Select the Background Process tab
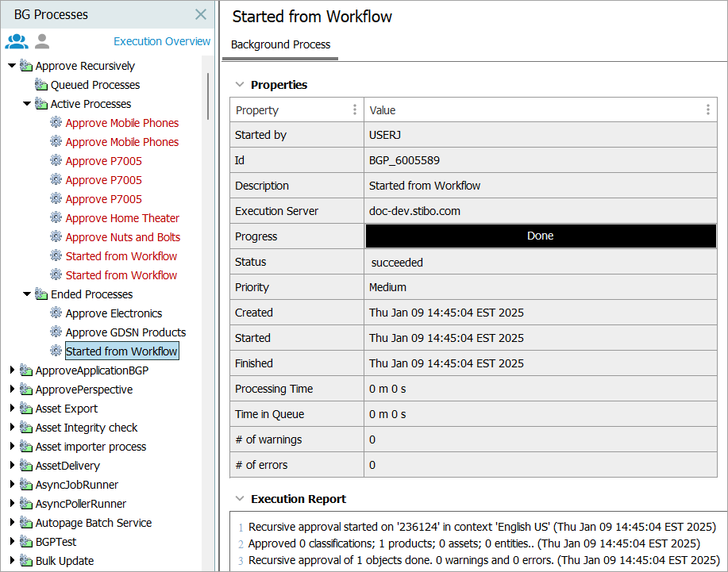Viewport: 728px width, 572px height. (x=280, y=44)
